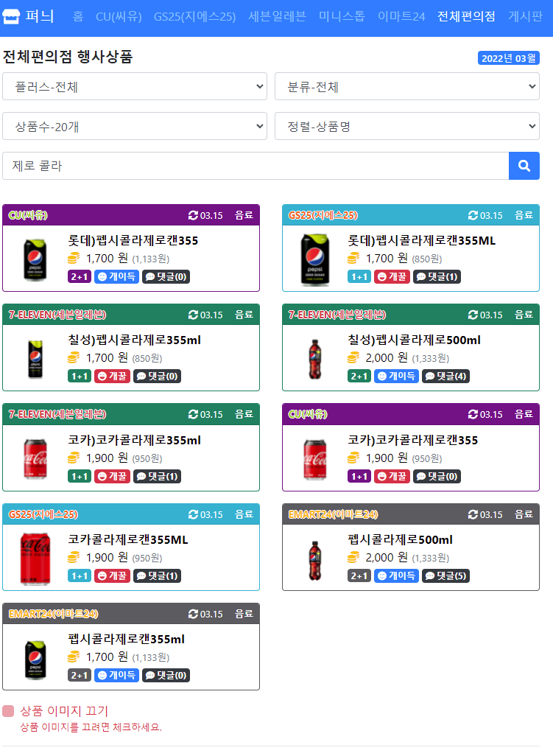
Task: Open CU 롯데)펩시콜라제로캔355 thumbnail
Action: pos(35,259)
